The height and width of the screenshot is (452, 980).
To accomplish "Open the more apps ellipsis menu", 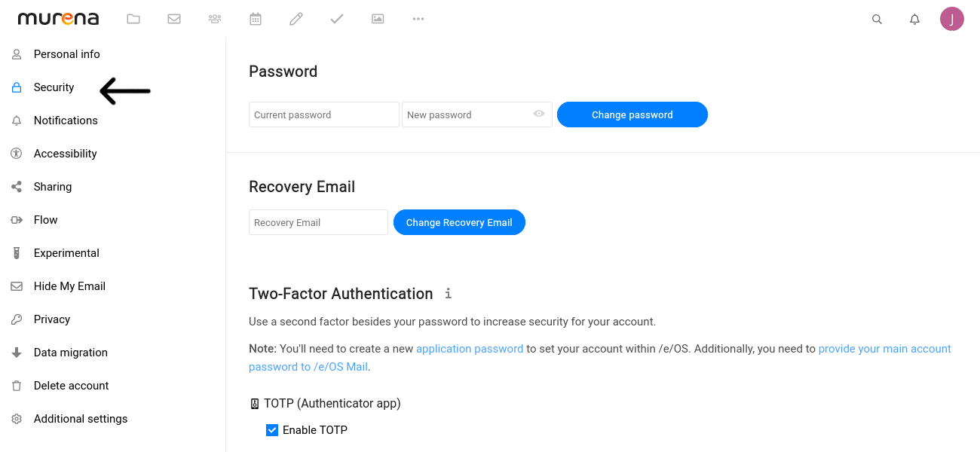I will [x=418, y=19].
